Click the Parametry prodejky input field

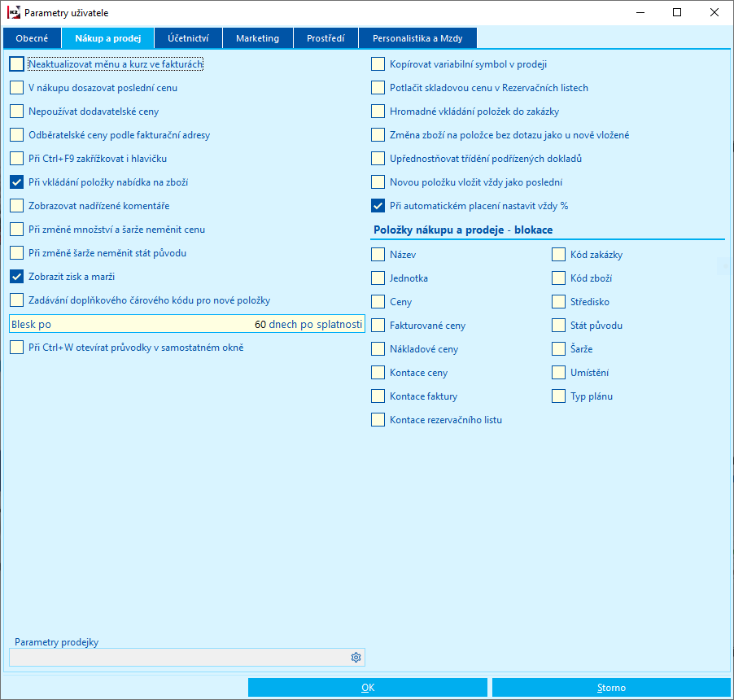187,658
